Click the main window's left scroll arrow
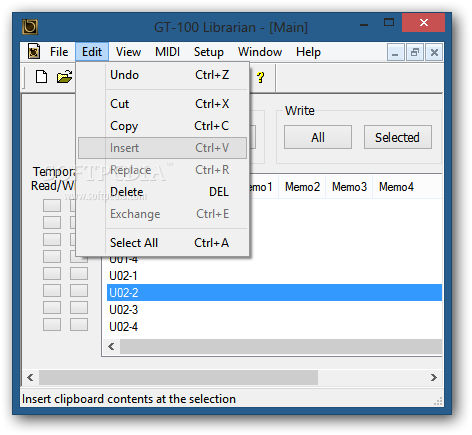 tap(30, 378)
